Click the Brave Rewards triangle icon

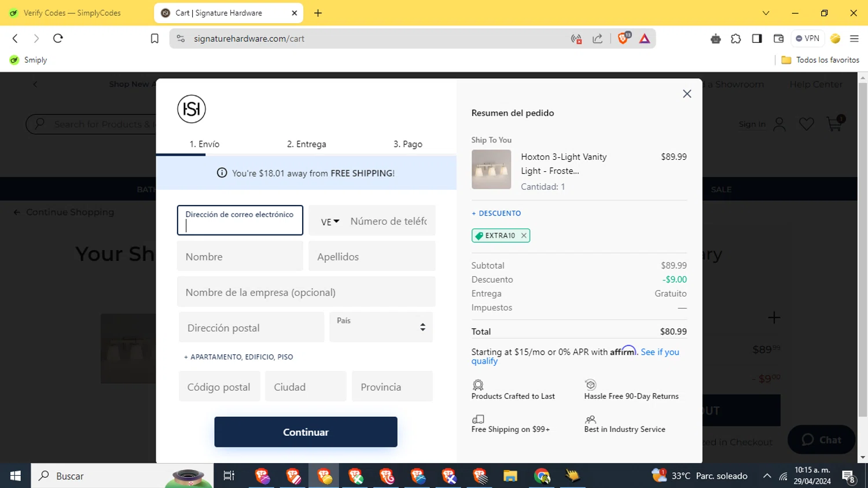(645, 39)
